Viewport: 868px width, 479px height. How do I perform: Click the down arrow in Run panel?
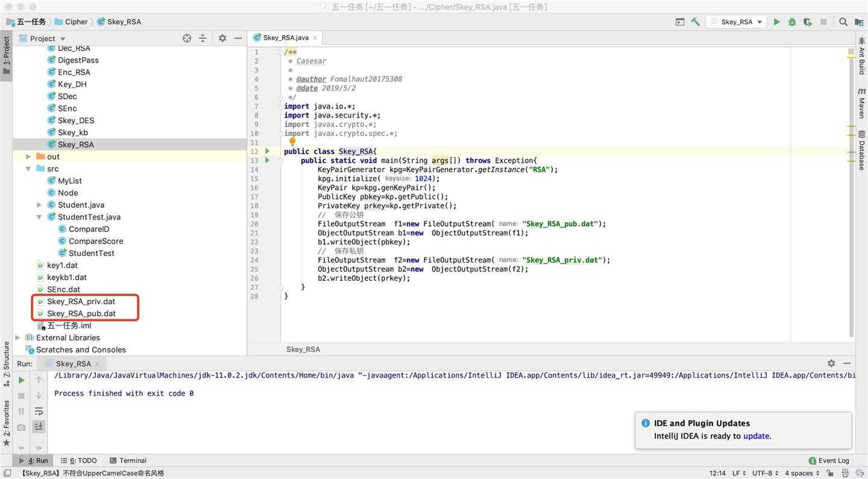tap(39, 396)
